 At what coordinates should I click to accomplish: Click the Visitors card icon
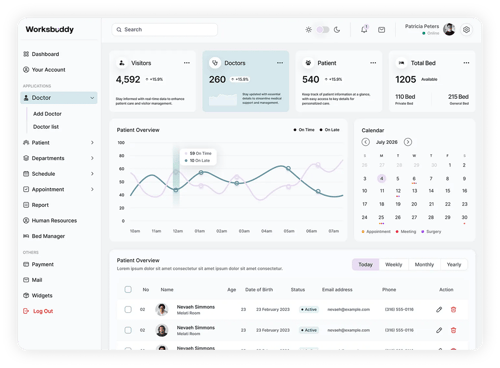(x=122, y=63)
